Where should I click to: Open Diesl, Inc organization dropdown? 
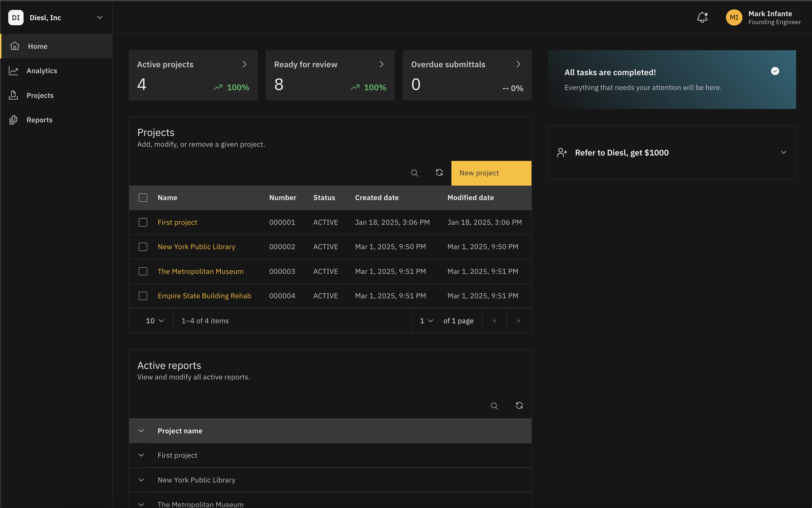(100, 18)
